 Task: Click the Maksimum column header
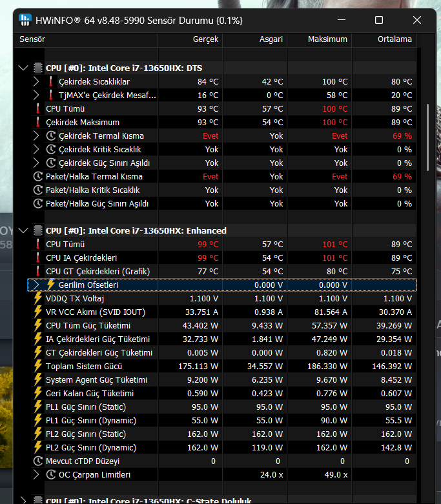pos(320,39)
